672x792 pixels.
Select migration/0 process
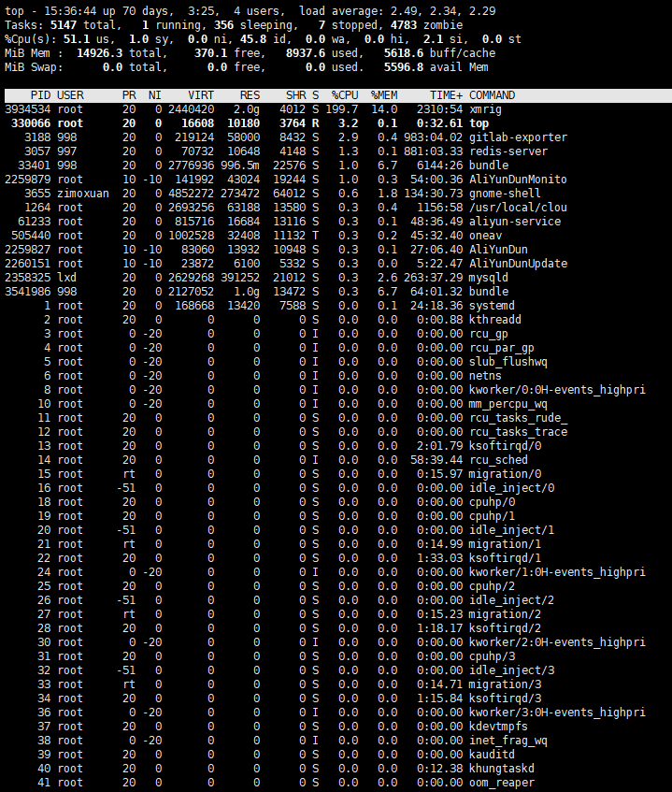tap(505, 474)
